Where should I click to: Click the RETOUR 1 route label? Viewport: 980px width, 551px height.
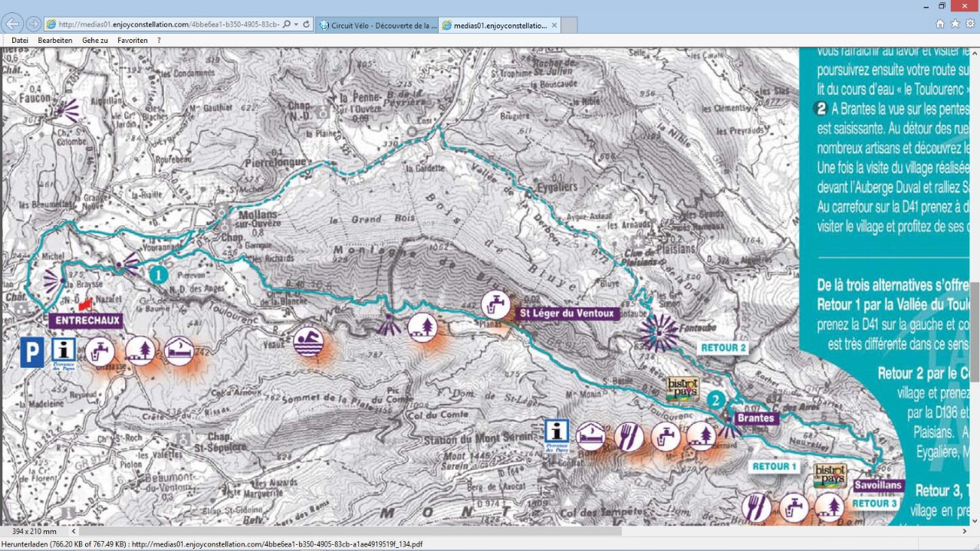click(774, 467)
